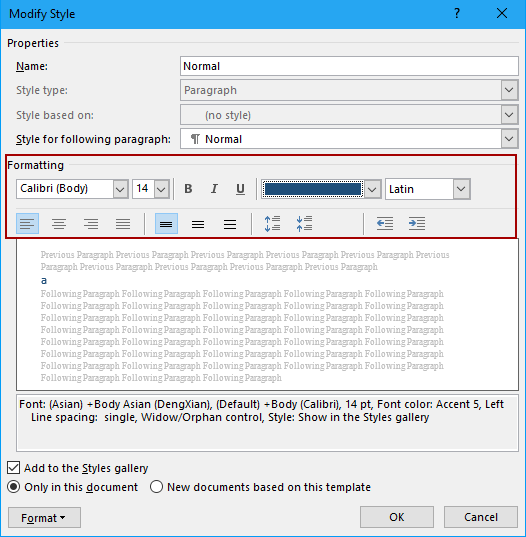
Task: Toggle Italic formatting button
Action: (214, 189)
